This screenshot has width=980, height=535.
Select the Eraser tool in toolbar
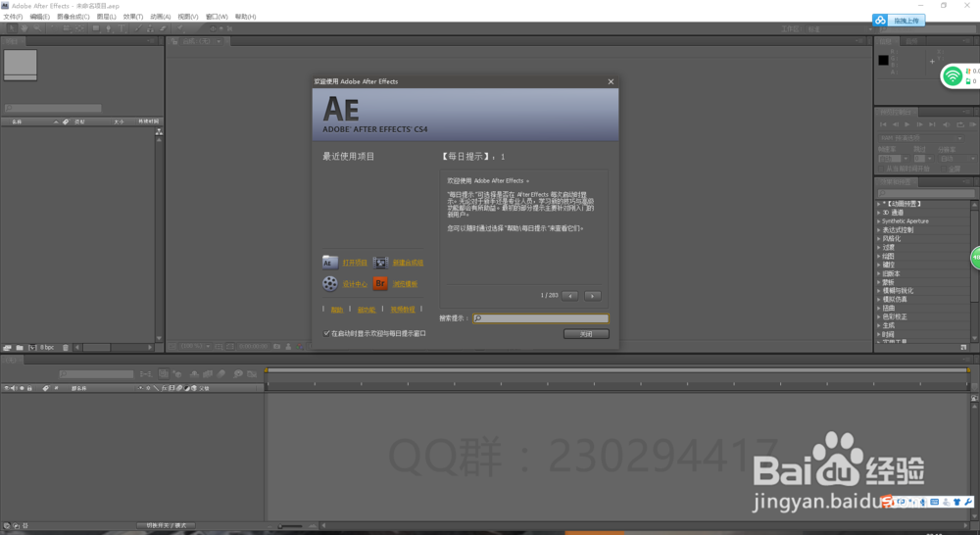point(163,28)
